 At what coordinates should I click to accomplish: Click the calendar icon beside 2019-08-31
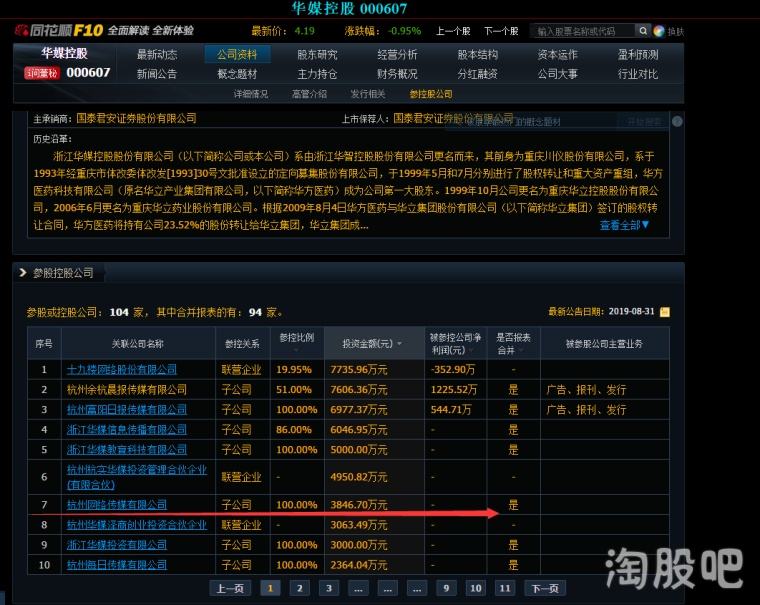point(665,312)
